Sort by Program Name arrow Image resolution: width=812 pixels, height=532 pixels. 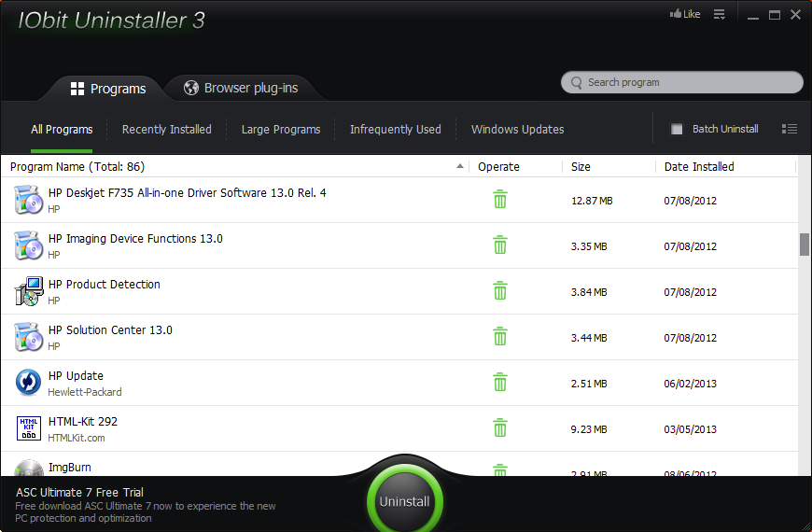click(x=459, y=166)
